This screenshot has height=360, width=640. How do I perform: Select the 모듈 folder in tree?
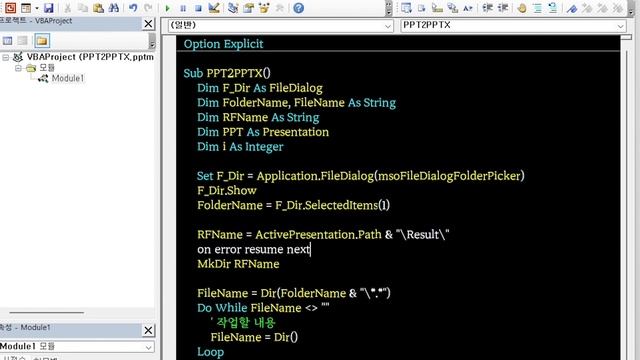47,68
